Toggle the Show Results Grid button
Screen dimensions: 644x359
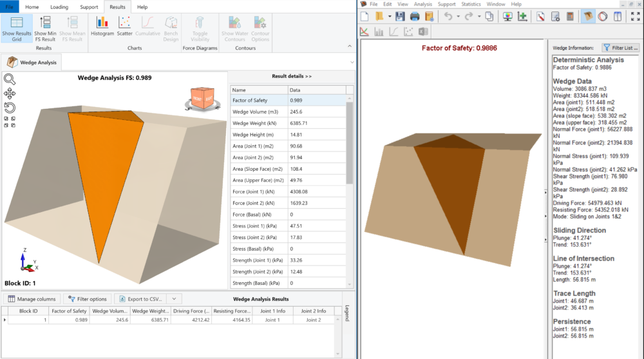[x=17, y=26]
